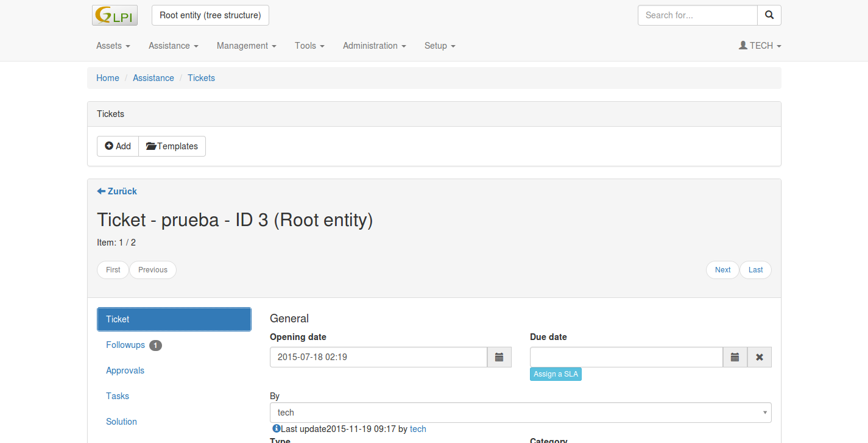868x443 pixels.
Task: Click the search magnifier button
Action: (769, 15)
